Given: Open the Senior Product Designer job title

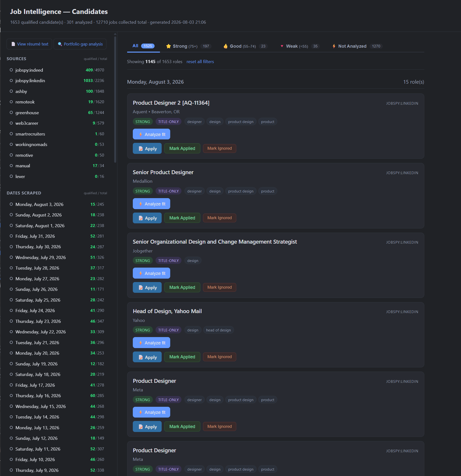Looking at the screenshot, I should point(163,172).
